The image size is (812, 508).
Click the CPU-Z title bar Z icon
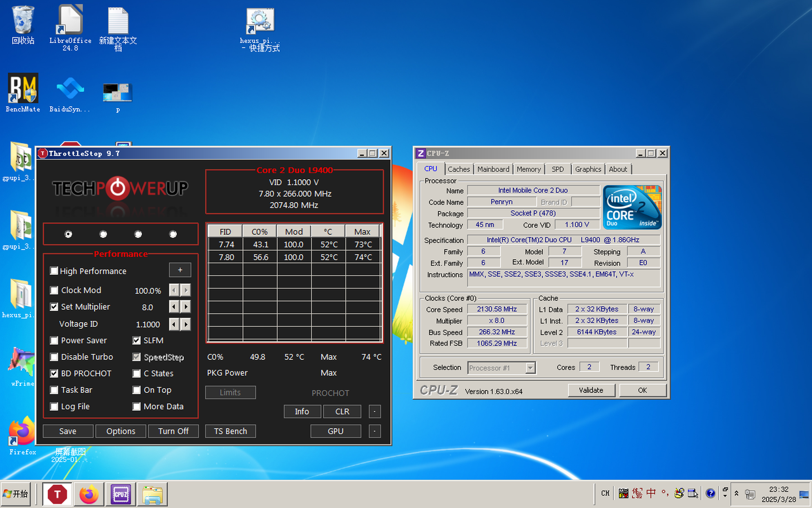pyautogui.click(x=421, y=153)
